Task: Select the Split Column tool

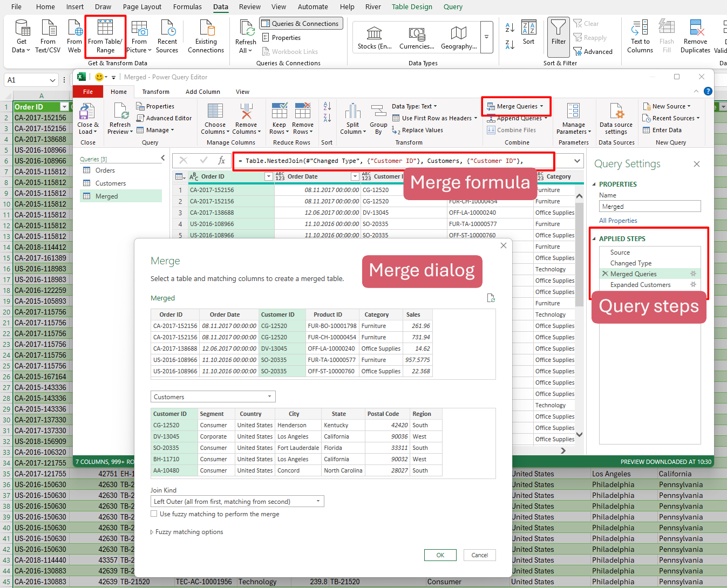Action: [352, 112]
